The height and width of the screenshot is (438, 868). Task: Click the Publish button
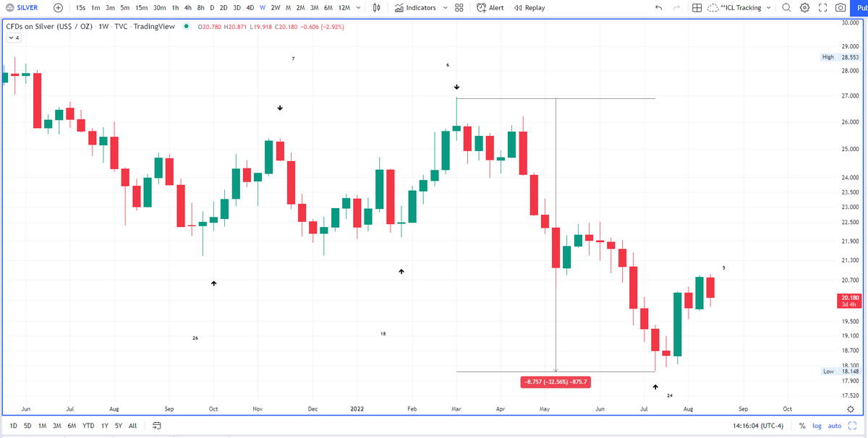pos(861,7)
